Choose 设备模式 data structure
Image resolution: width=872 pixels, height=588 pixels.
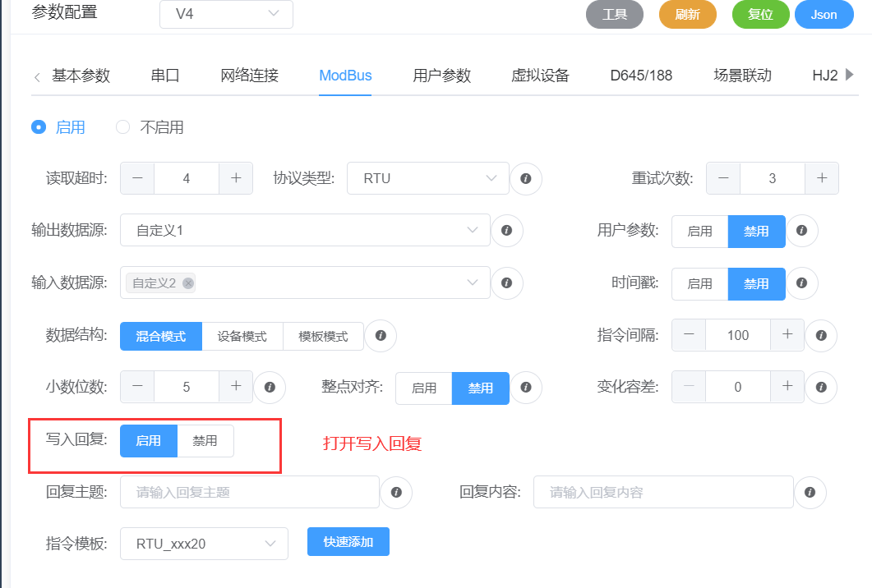point(242,336)
